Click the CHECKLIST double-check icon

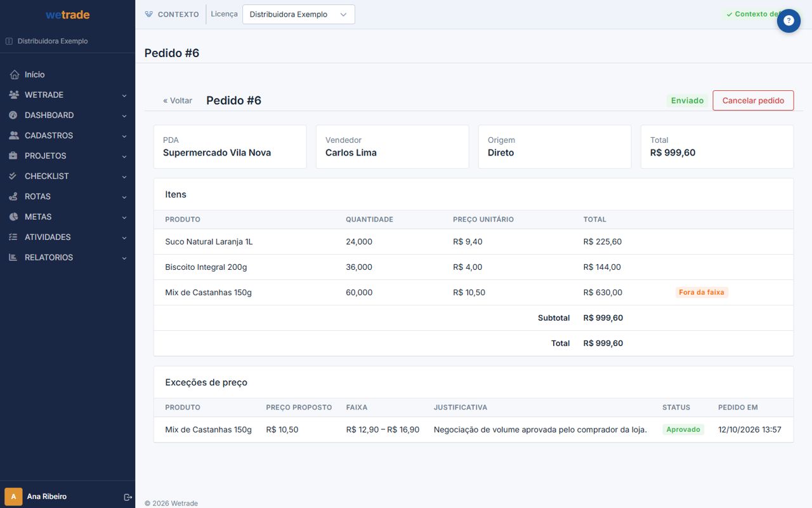pos(14,177)
